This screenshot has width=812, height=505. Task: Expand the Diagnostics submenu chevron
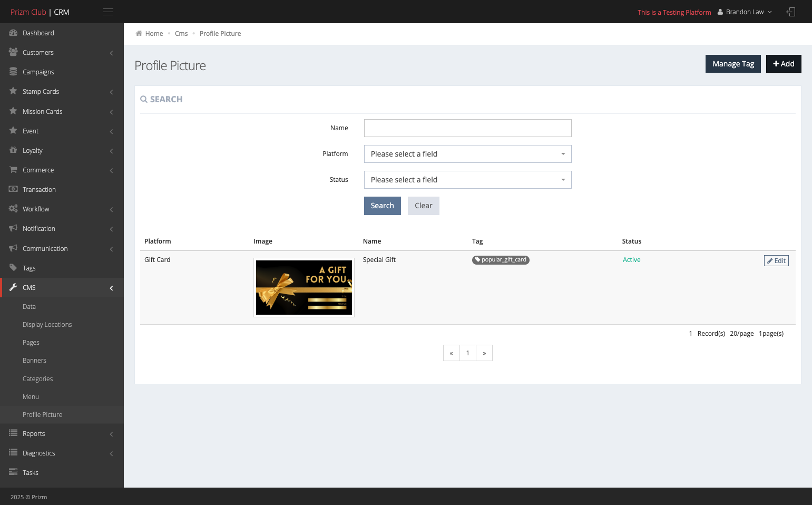click(111, 453)
